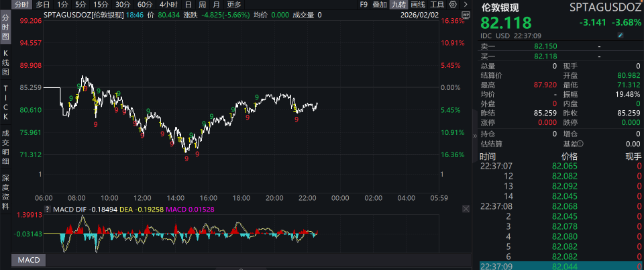The image size is (644, 270).
Task: Click the 卖一 ask price 82.150
Action: (545, 46)
